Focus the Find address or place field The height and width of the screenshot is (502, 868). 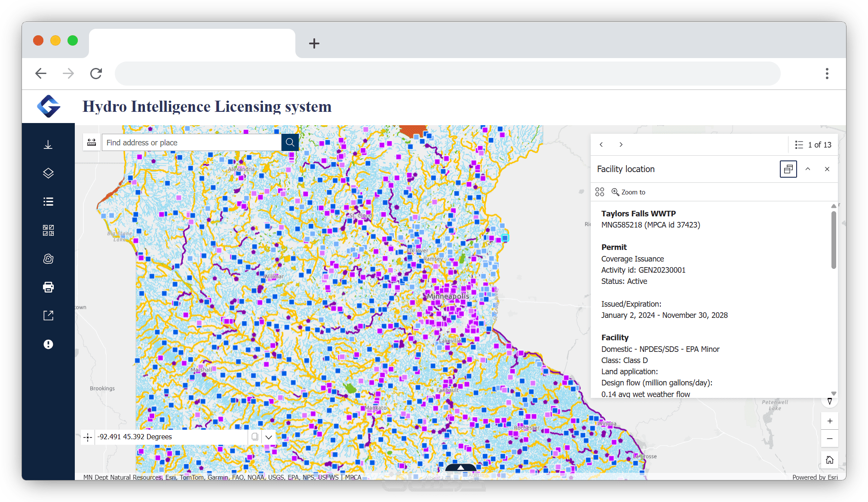(192, 142)
